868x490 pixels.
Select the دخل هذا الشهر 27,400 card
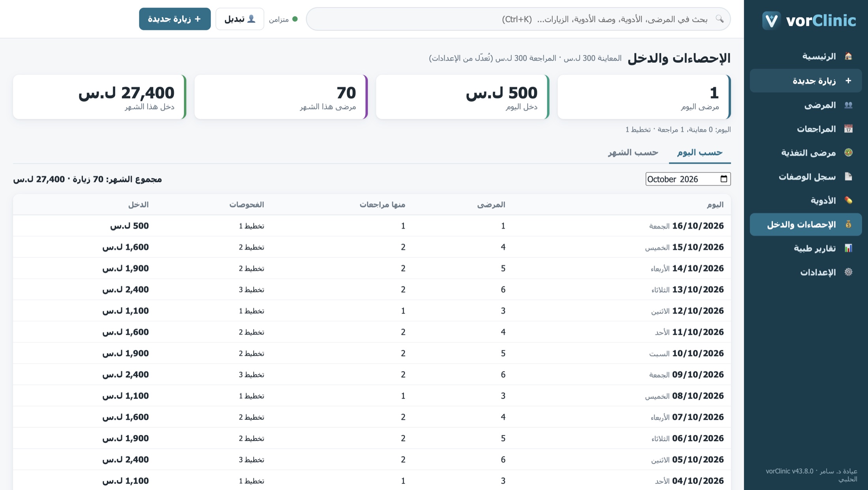99,97
